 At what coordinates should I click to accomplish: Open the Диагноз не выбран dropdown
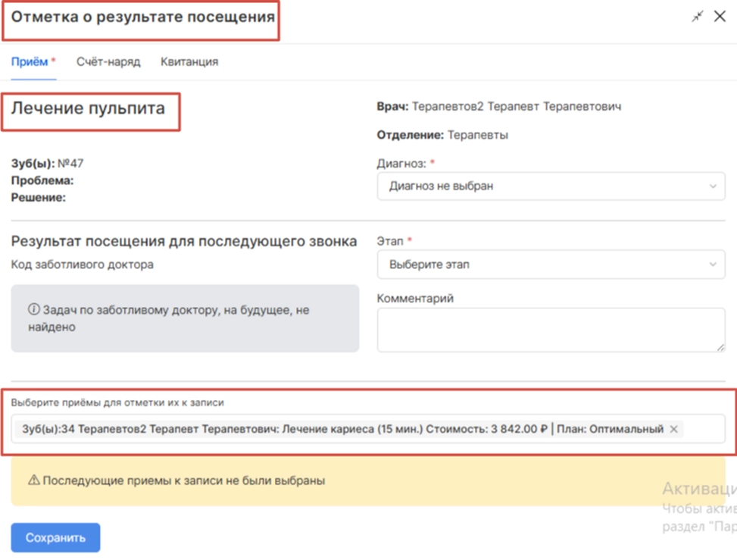tap(551, 186)
